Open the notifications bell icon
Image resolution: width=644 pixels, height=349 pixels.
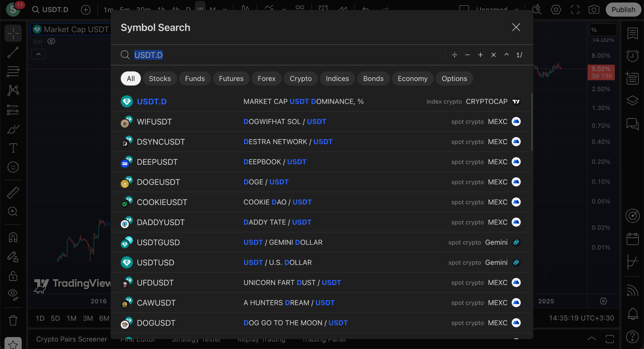point(632,314)
